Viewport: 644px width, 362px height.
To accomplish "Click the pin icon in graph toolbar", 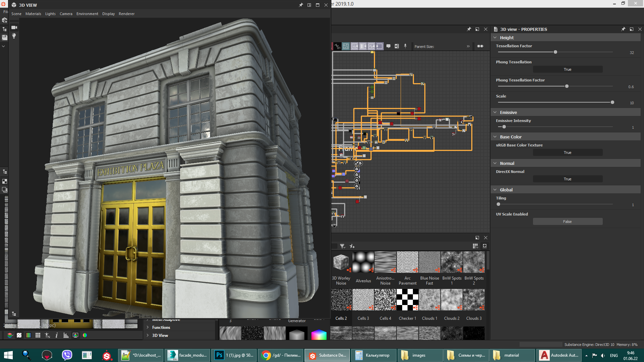I will 405,46.
